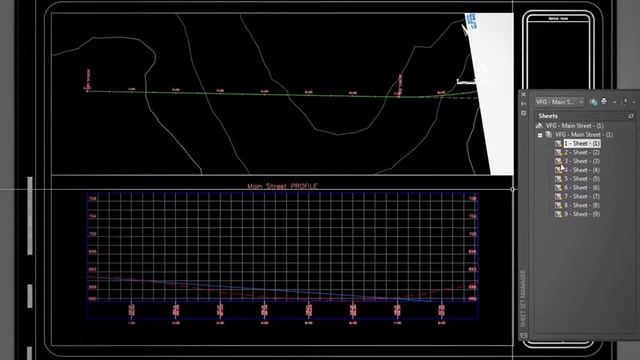640x360 pixels.
Task: Open the sheet selections icon in Sheet Set Manager toolbar
Action: (x=625, y=102)
